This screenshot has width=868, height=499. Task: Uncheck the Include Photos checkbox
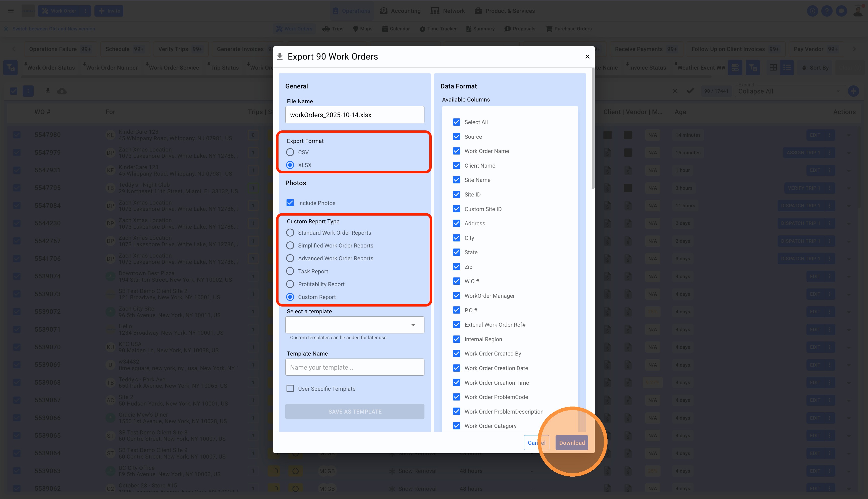290,203
